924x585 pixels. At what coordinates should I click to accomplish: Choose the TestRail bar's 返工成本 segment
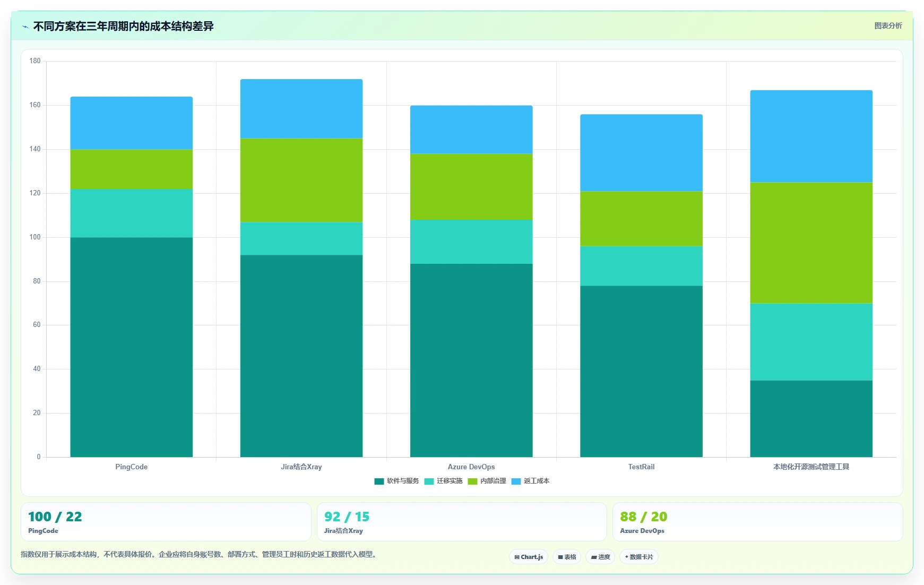pos(641,153)
